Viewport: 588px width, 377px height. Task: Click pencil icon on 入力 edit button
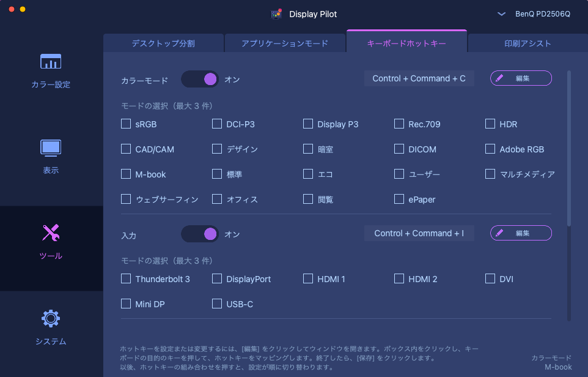(499, 233)
